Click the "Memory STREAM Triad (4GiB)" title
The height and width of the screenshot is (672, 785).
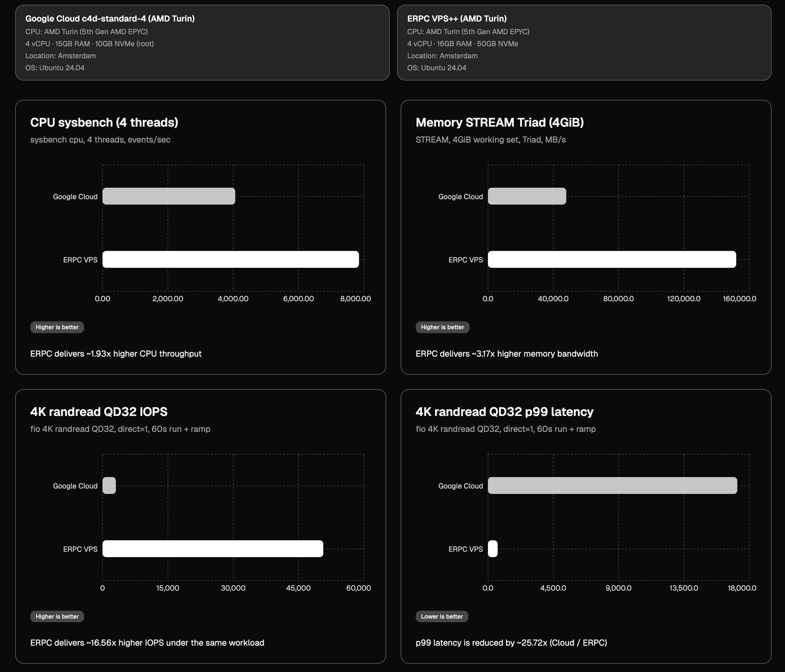(x=500, y=123)
